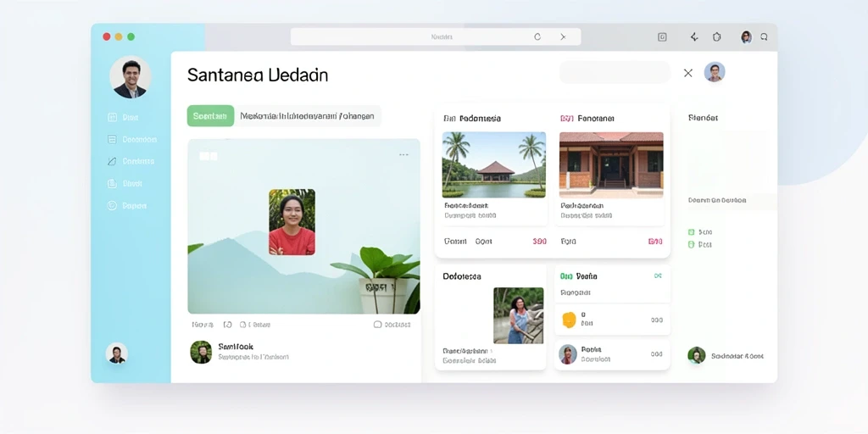Select the calendar-grid icon in the blue sidebar
This screenshot has height=434, width=868.
coord(112,117)
